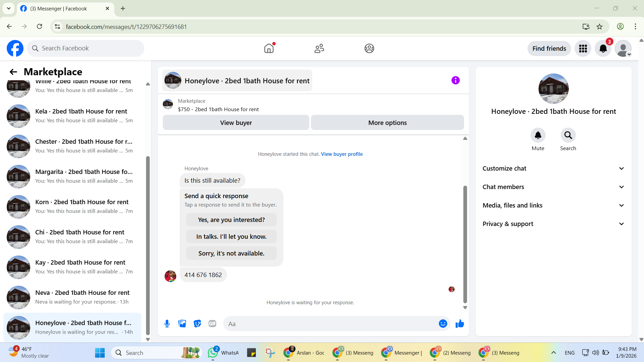Click the message '414 676 1862'
Viewport: 644px width, 362px height.
coord(203,275)
